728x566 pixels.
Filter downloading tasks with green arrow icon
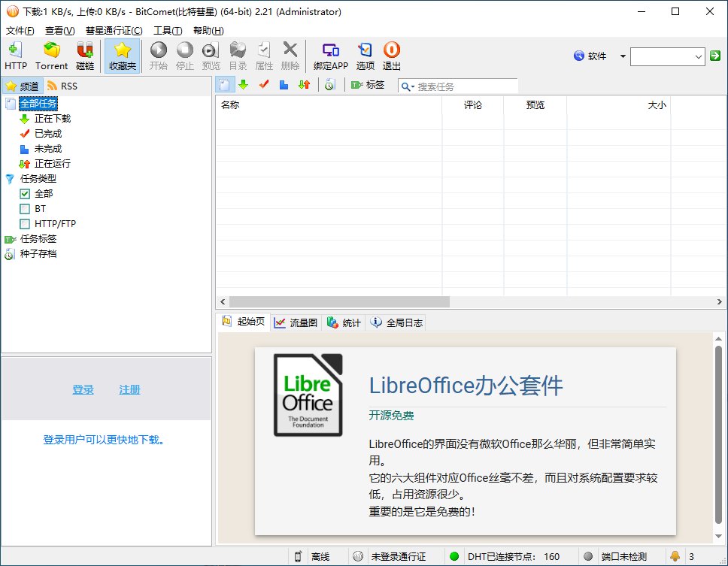tap(243, 85)
